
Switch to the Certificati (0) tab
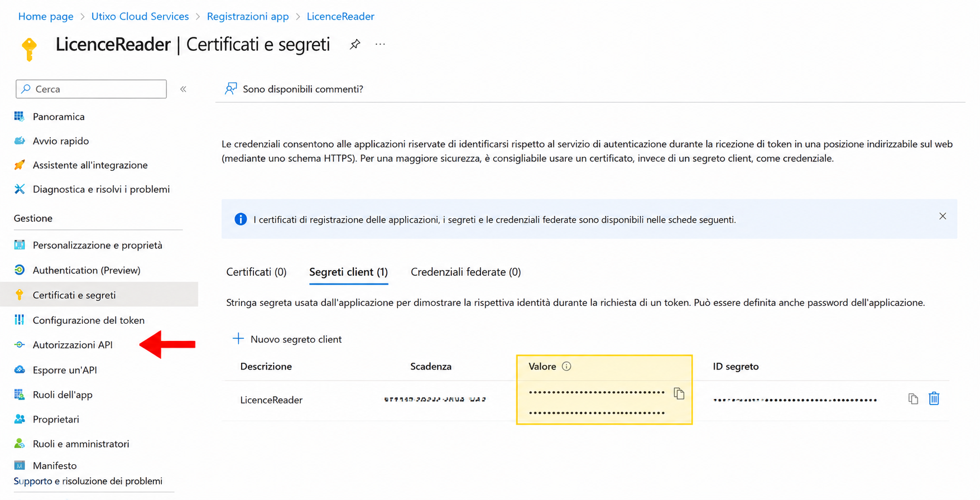point(256,272)
